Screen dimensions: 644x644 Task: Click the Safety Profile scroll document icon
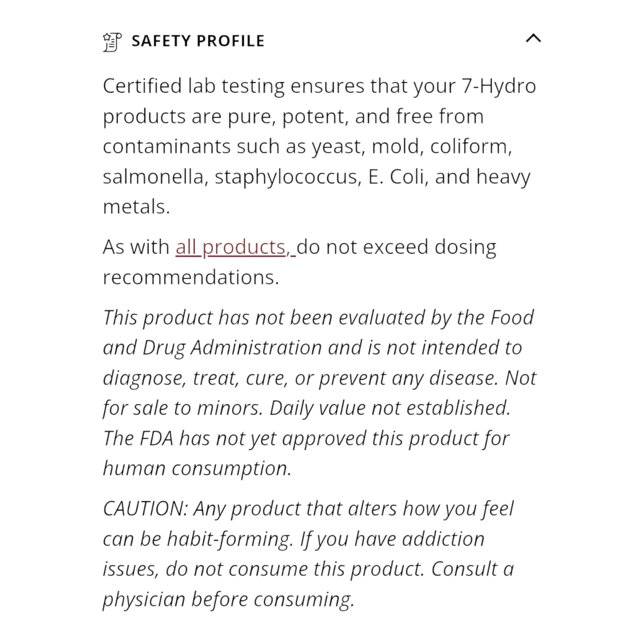112,42
